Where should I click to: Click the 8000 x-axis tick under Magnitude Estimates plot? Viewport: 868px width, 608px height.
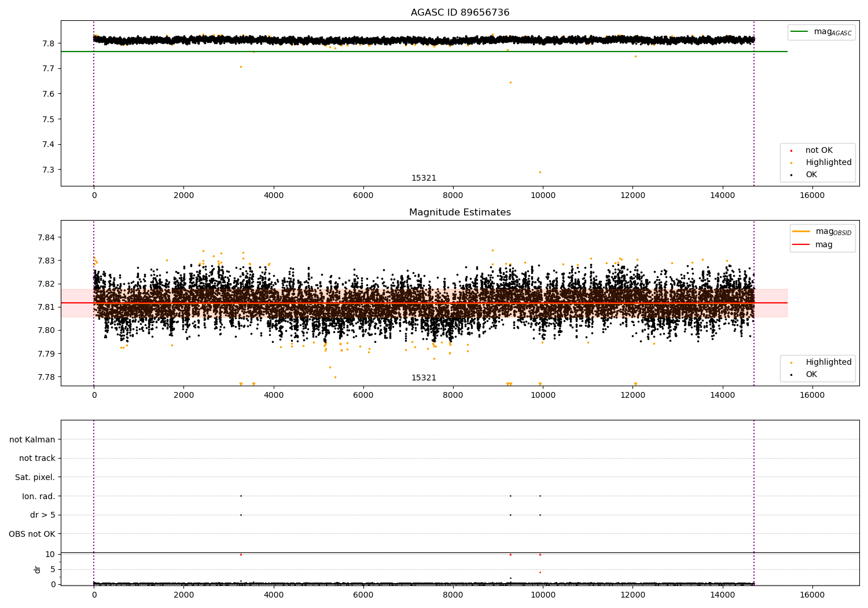coord(453,395)
